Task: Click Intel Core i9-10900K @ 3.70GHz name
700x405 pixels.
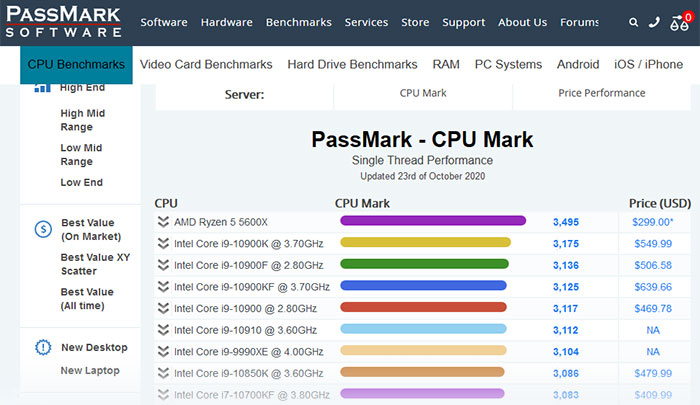Action: [249, 243]
